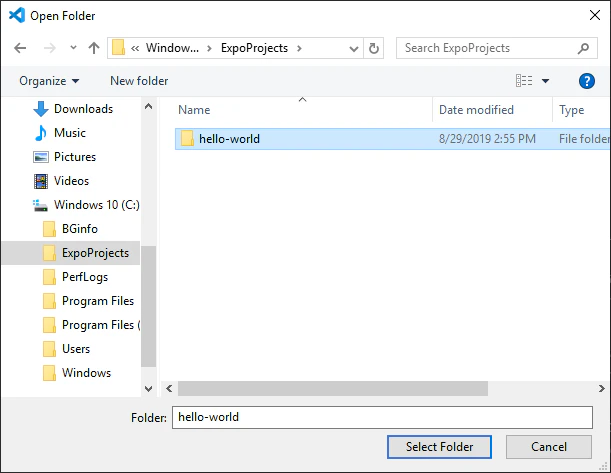This screenshot has width=611, height=473.
Task: Open the Windows folder in tree
Action: coord(87,373)
